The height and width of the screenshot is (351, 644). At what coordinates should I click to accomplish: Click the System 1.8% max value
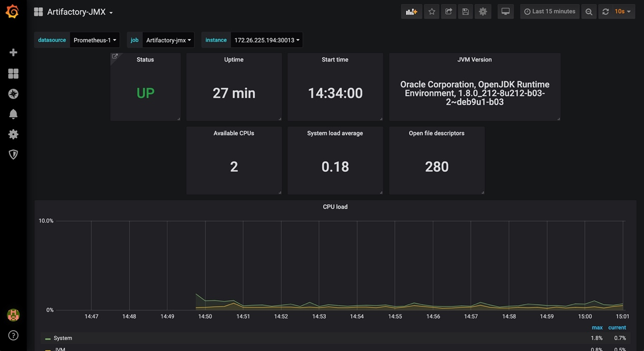(597, 338)
